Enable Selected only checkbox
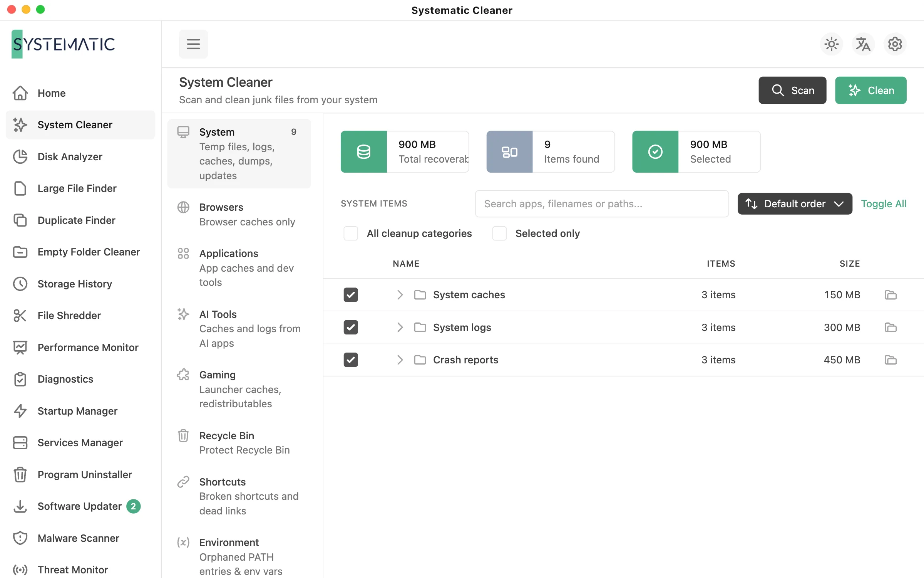Screen dimensions: 924x578 click(499, 234)
